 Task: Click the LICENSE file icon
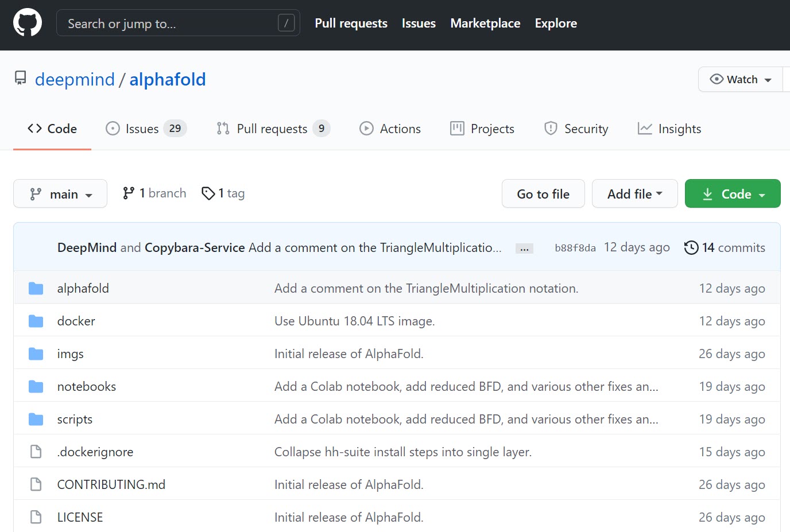36,517
